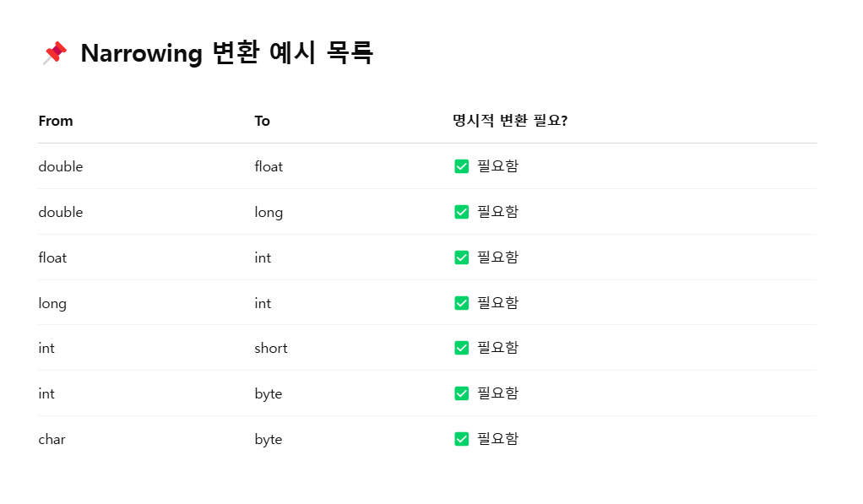Select the "char" cell in From column
The image size is (863, 504).
point(52,439)
